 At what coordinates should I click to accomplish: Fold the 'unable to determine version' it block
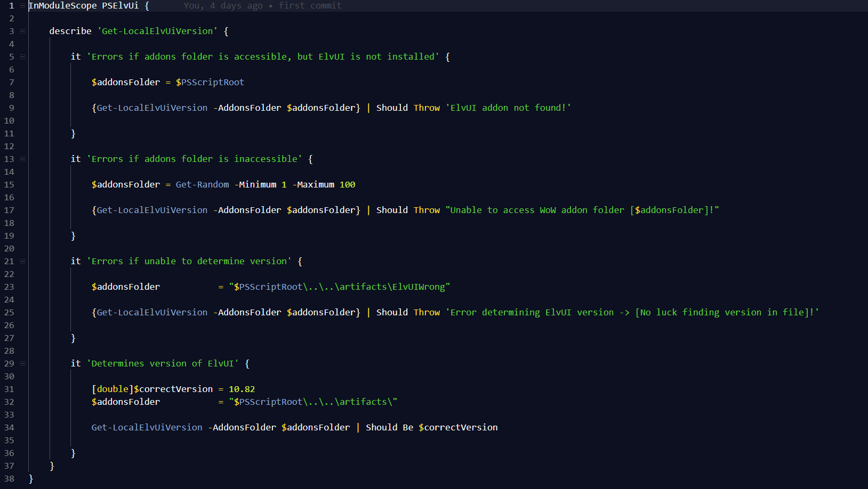click(22, 261)
